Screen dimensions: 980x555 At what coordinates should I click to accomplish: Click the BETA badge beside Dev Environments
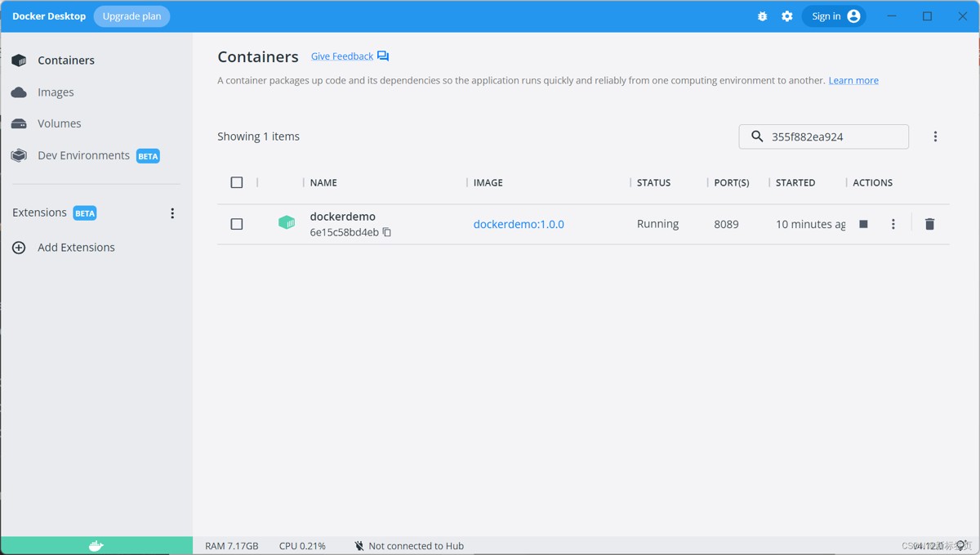coord(148,156)
